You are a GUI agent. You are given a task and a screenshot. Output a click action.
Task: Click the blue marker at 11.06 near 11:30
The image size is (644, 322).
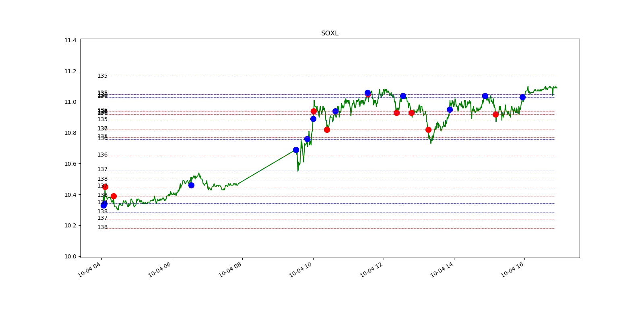pyautogui.click(x=367, y=93)
